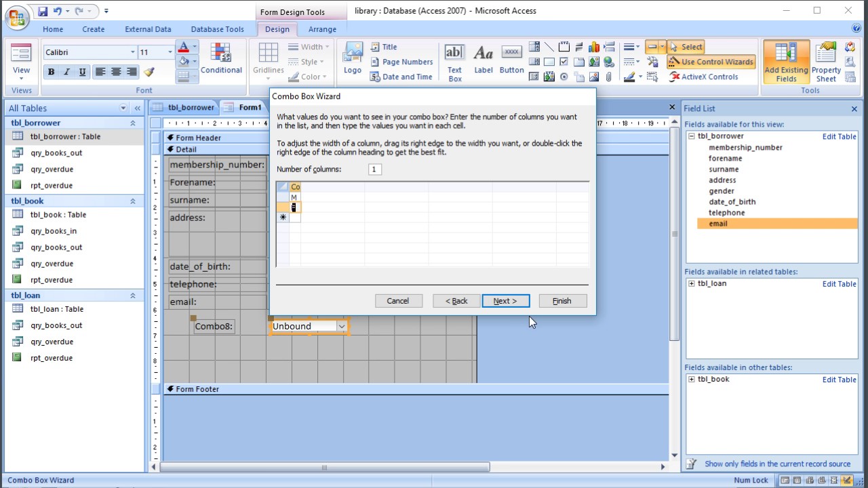Viewport: 868px width, 488px height.
Task: Collapse the tbl_book group
Action: coord(133,201)
